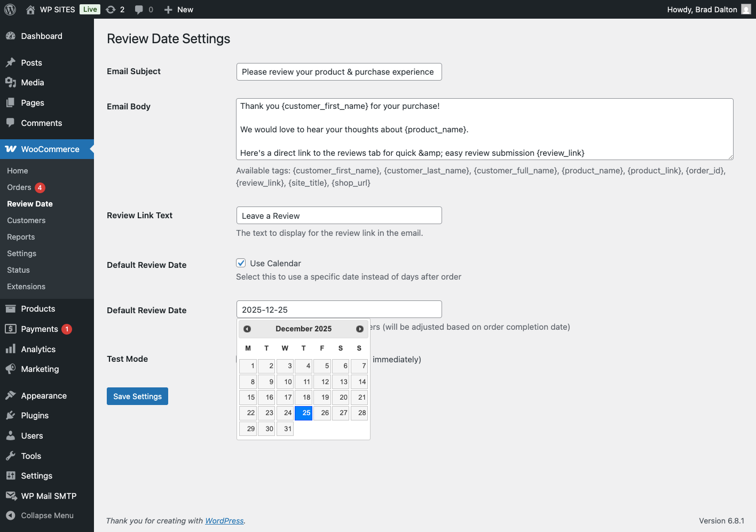Go to previous month in the calendar
The height and width of the screenshot is (532, 756).
247,329
